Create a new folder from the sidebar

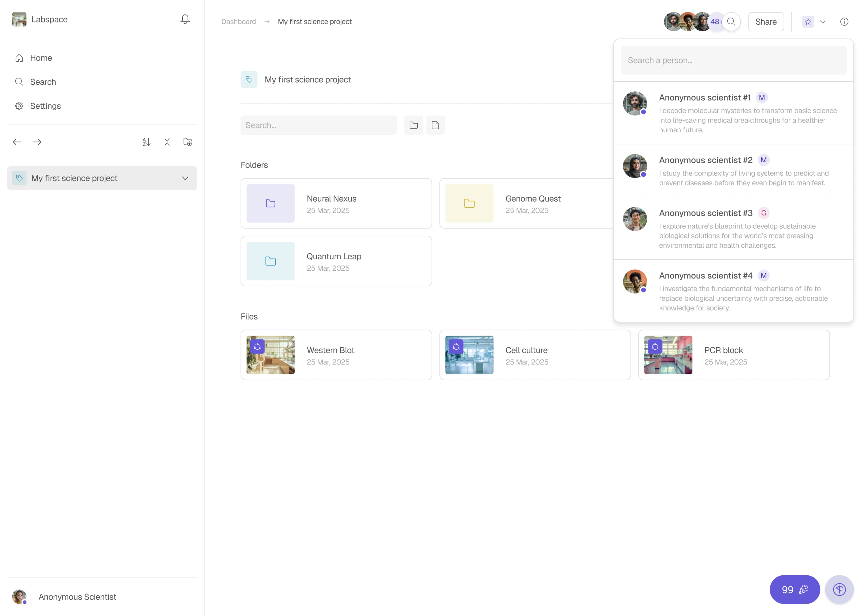[x=188, y=142]
